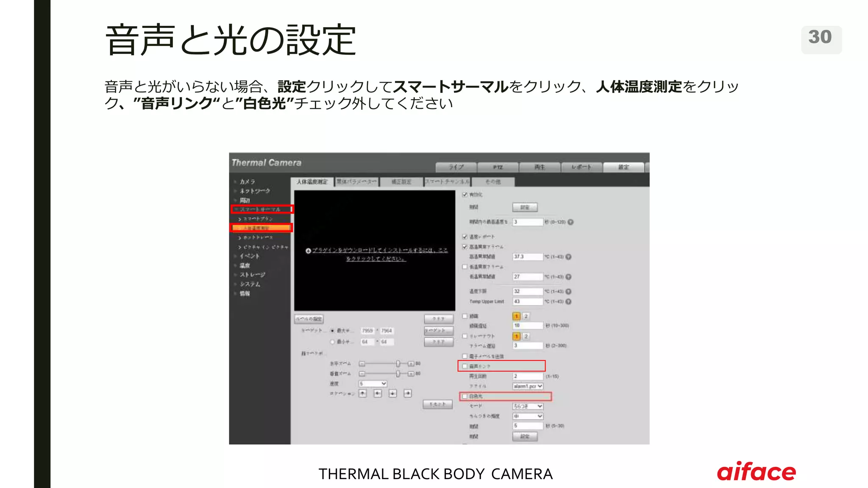Click the Temp Upper Limit field 43
Image resolution: width=868 pixels, height=488 pixels.
pos(528,302)
